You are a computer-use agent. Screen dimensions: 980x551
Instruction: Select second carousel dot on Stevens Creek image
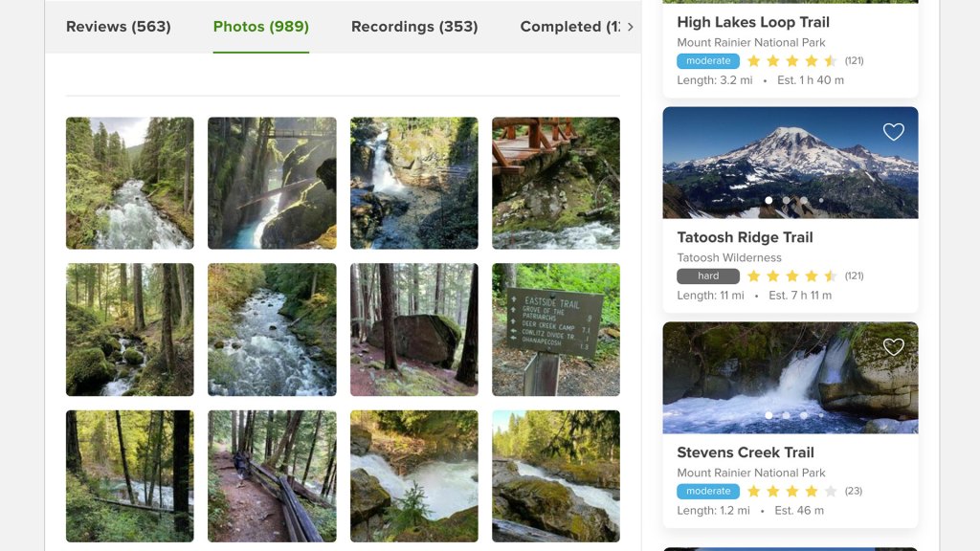(786, 415)
